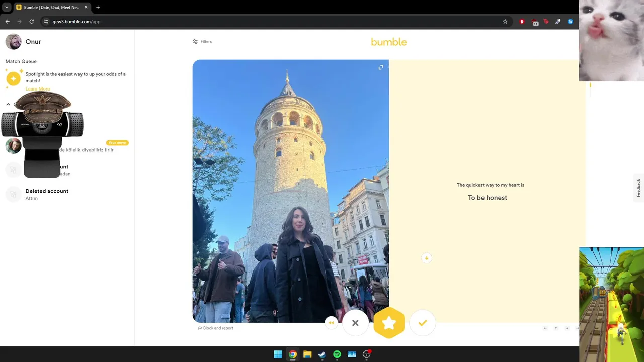Rewind last swipe with backtrack button

click(x=331, y=323)
